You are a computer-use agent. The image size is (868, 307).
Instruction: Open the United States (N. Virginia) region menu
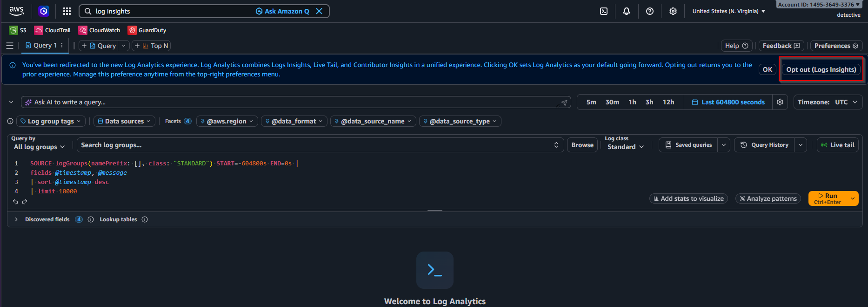click(728, 11)
